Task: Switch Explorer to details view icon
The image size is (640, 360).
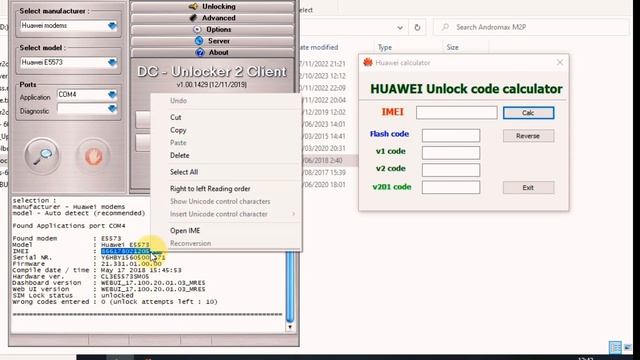Action: tap(615, 347)
